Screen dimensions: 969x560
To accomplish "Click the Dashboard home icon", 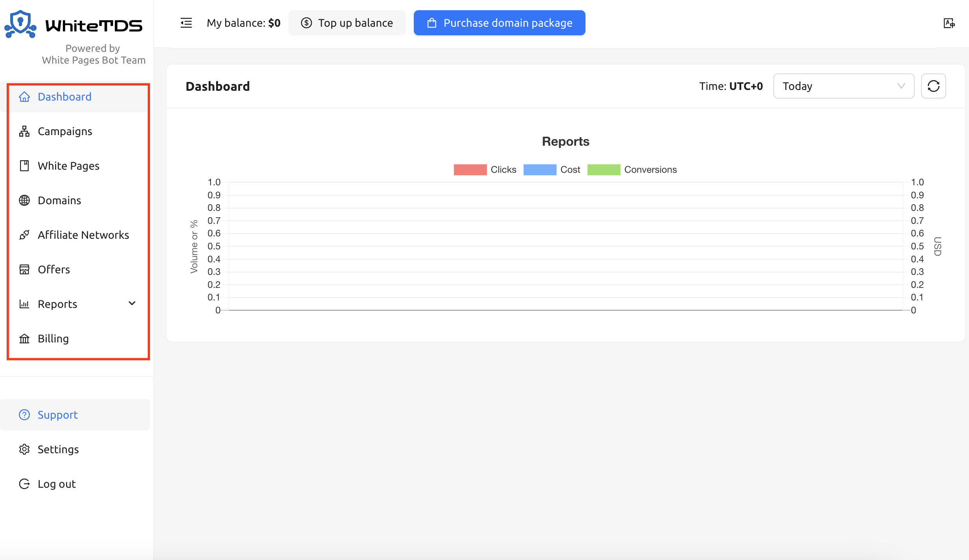I will pos(24,97).
